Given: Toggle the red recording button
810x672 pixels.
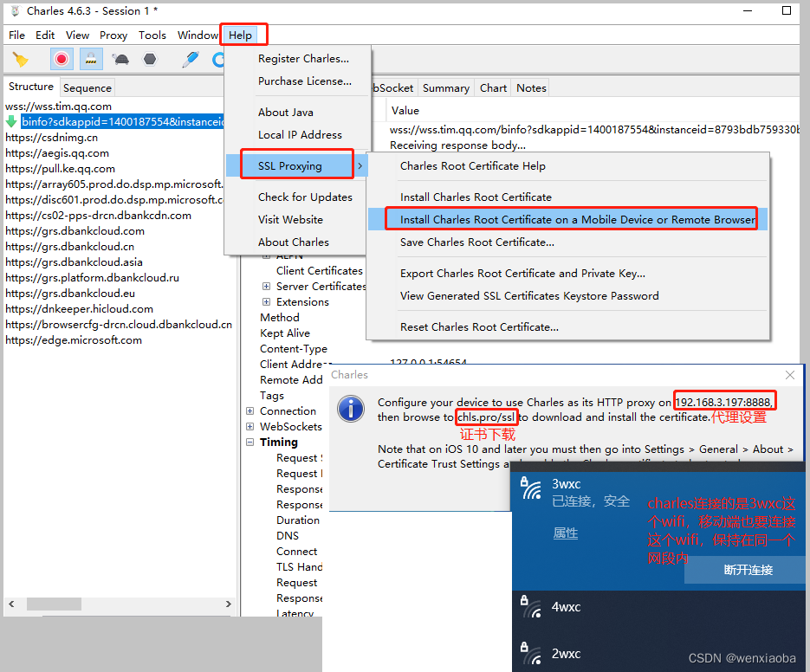Looking at the screenshot, I should (x=62, y=59).
